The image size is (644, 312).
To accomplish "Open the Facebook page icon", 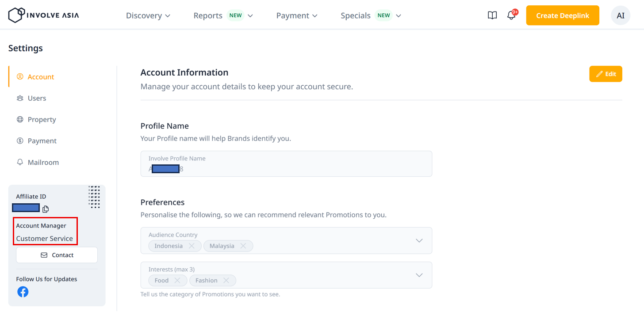I will click(23, 292).
